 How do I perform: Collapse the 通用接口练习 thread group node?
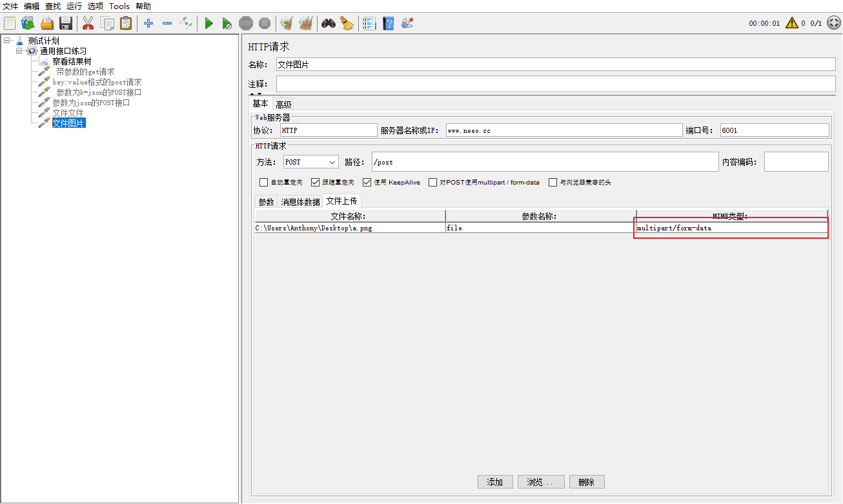click(19, 51)
